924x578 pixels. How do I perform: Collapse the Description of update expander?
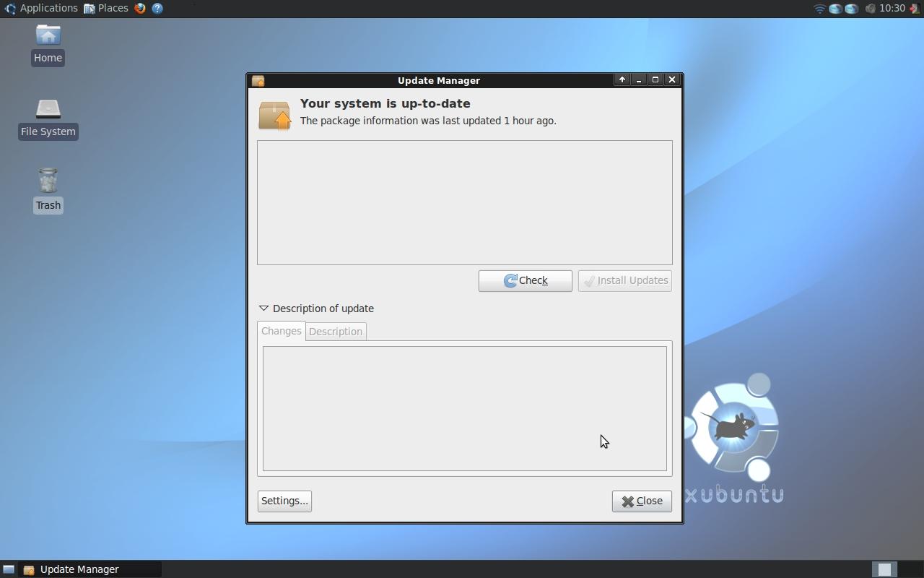click(316, 309)
